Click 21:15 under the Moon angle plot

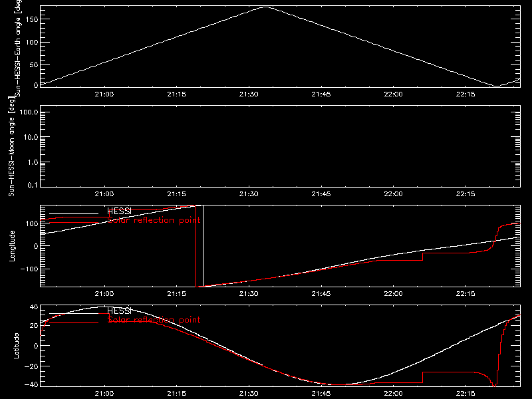[x=176, y=194]
